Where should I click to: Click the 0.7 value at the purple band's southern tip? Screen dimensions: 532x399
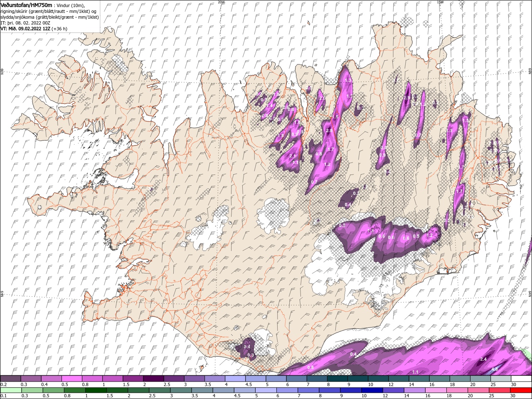(x=314, y=182)
